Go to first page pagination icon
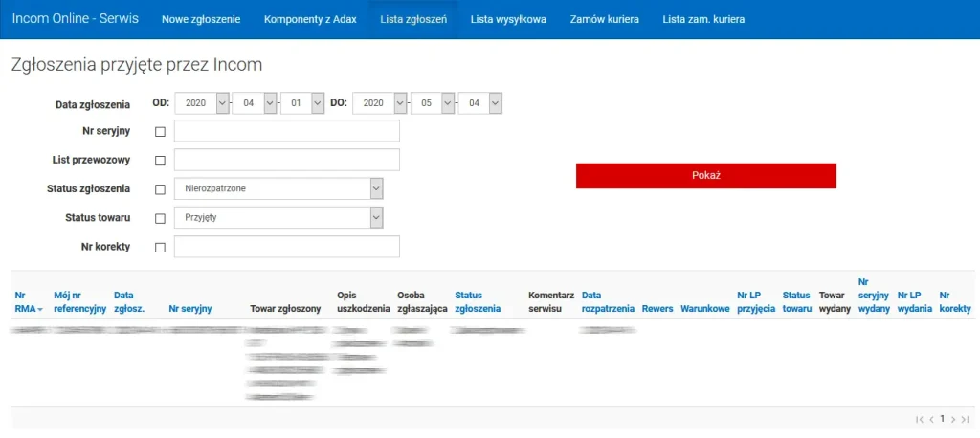Screen dimensions: 980x438 920,419
